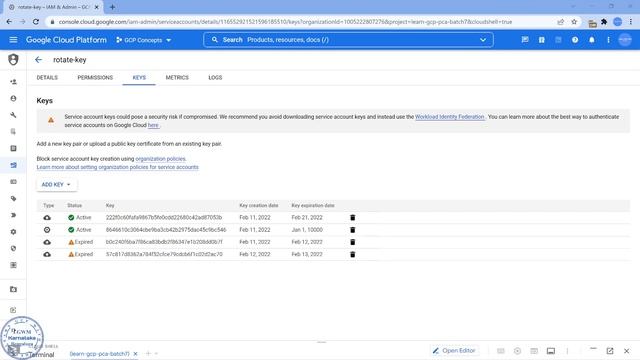Open the sidebar icon below the wrench
Viewport: 640px width, 360px height.
(x=13, y=131)
